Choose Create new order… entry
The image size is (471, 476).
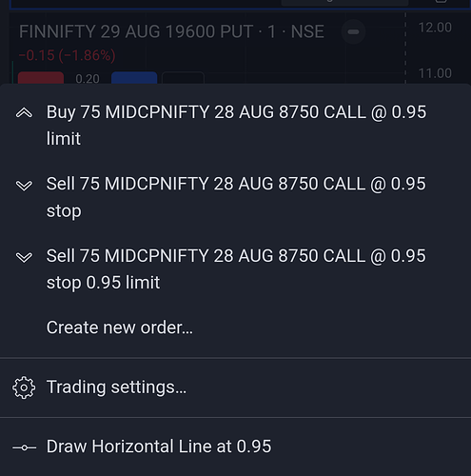pyautogui.click(x=235, y=327)
